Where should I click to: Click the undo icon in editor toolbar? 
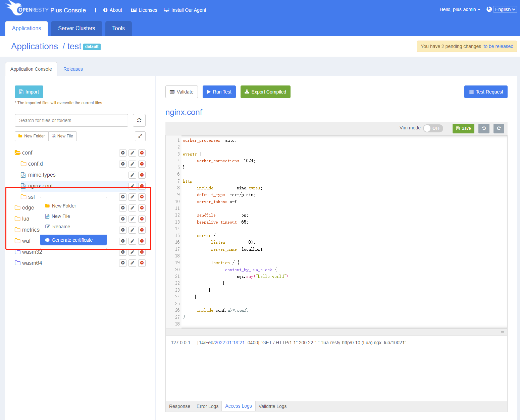(x=484, y=128)
